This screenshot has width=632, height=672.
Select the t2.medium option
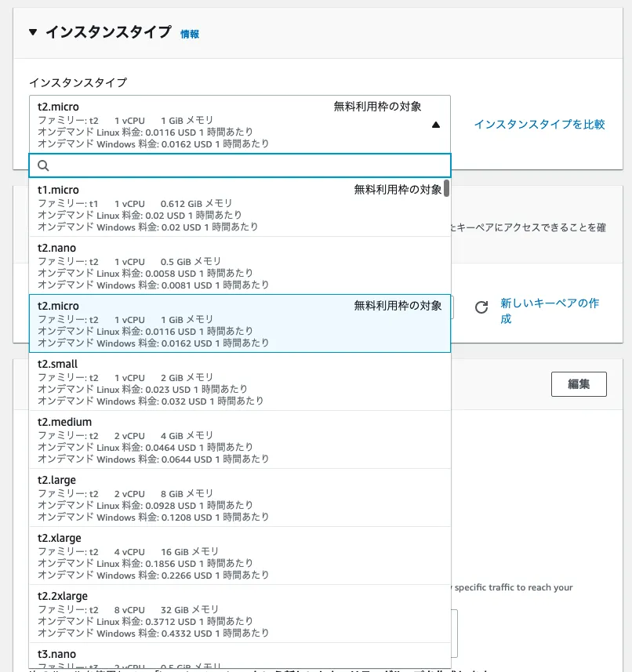click(240, 440)
